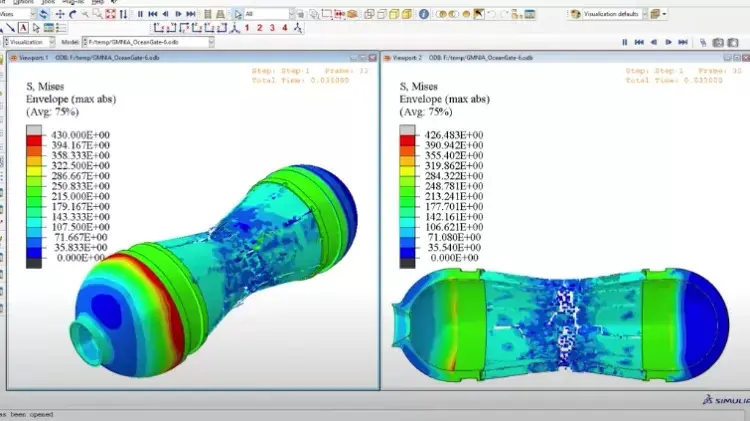Click the Cycle Views up-down arrows icon

123,14
